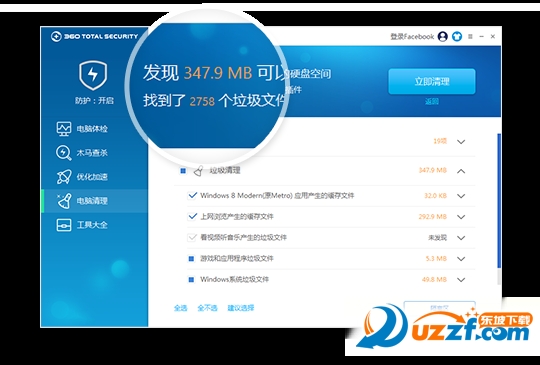Collapse the 垃圾清理 347.9 MB section
The width and height of the screenshot is (540, 365).
[461, 171]
